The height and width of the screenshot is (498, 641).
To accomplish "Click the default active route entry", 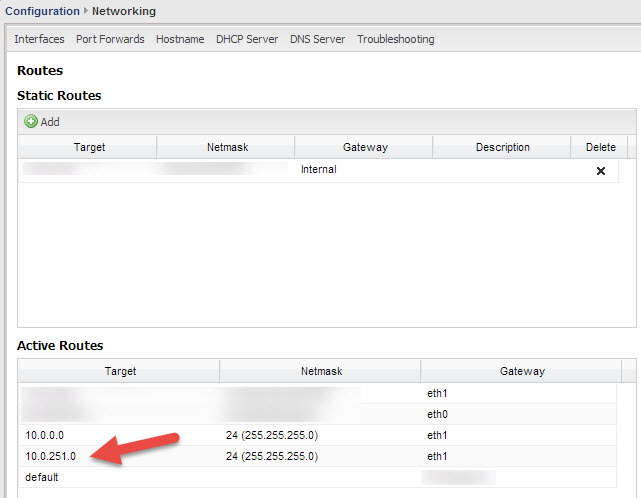I will pyautogui.click(x=43, y=477).
